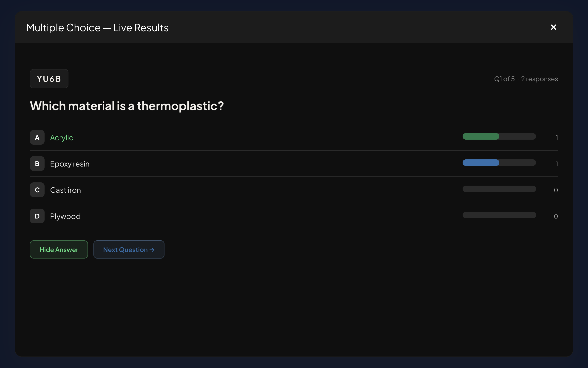Close the Live Results dialog
588x368 pixels.
553,27
